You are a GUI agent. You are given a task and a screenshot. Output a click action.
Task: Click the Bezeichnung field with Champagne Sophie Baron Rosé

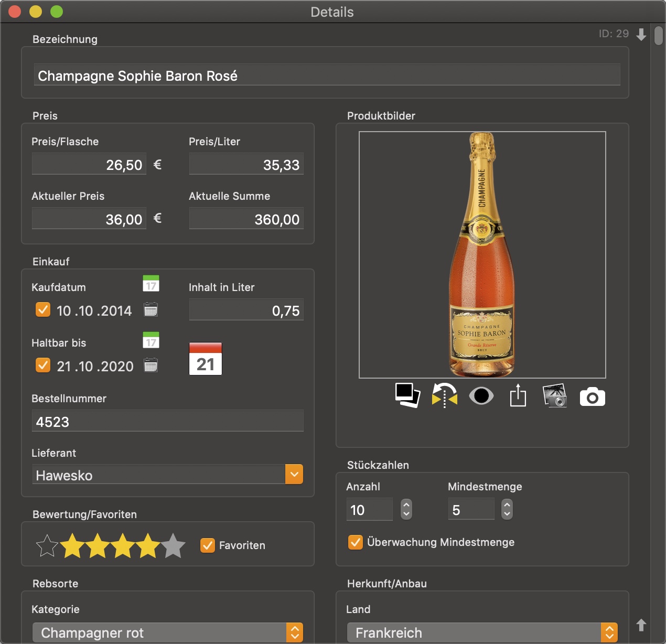click(327, 75)
